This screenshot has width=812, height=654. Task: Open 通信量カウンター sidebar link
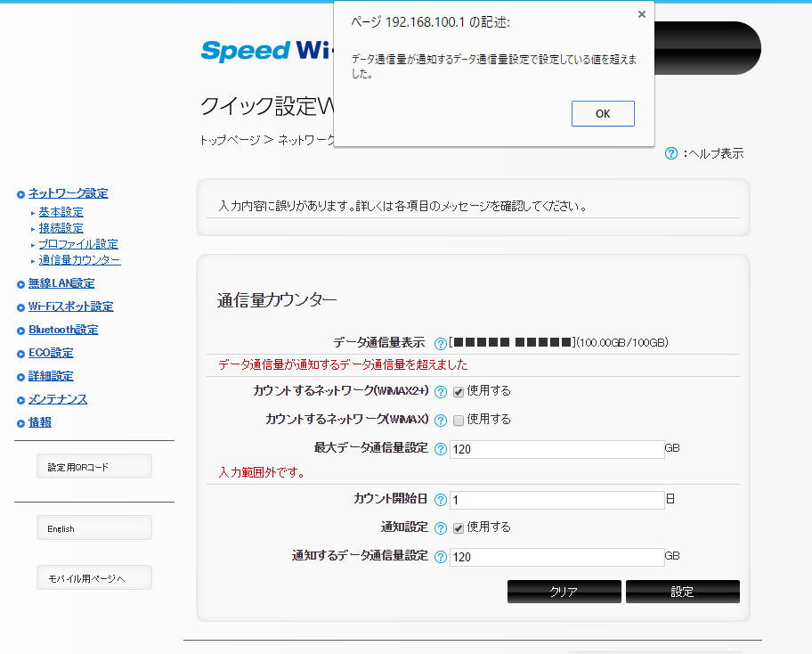coord(79,260)
